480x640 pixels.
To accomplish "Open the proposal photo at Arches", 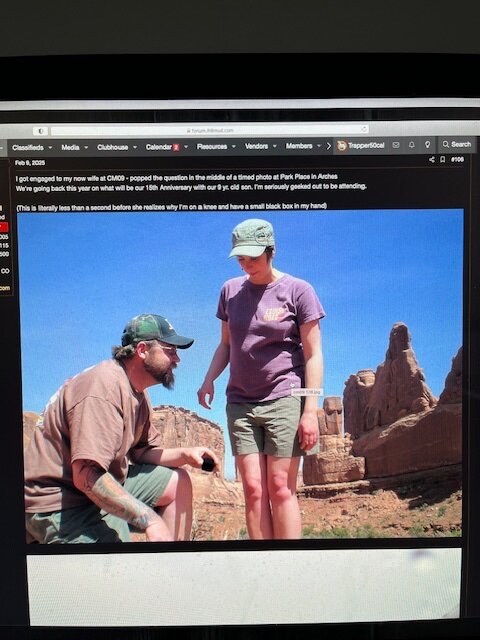I will coord(241,376).
